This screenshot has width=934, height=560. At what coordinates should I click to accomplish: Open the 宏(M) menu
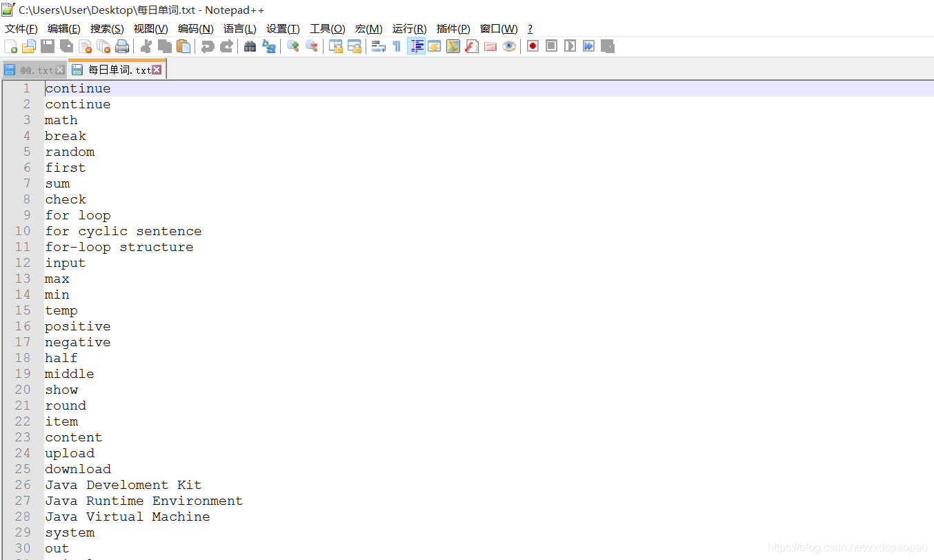(x=368, y=28)
